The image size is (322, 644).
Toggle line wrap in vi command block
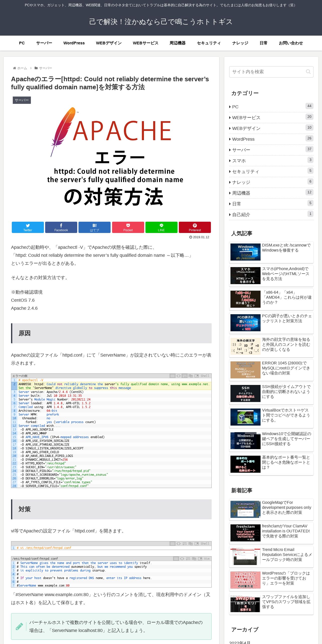[185, 543]
